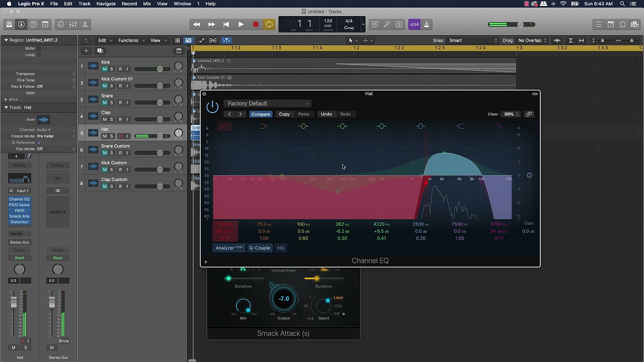Toggle Show Flex button

213,40
